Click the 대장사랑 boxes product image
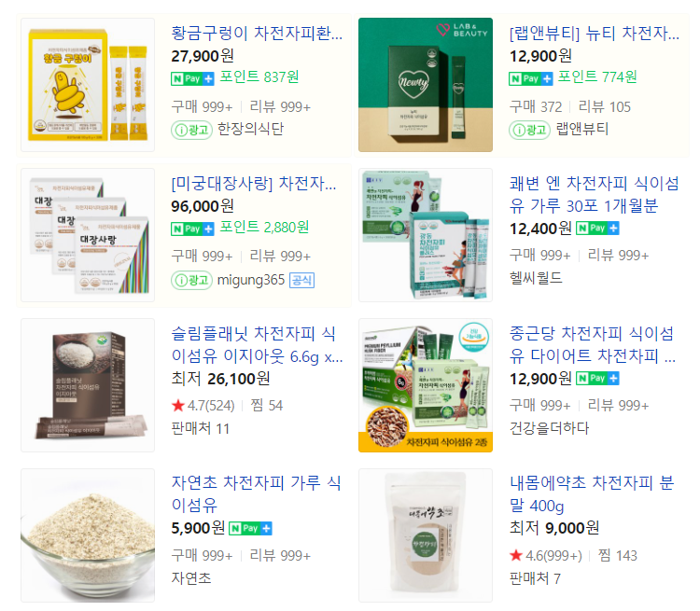The width and height of the screenshot is (700, 611). coord(88,235)
